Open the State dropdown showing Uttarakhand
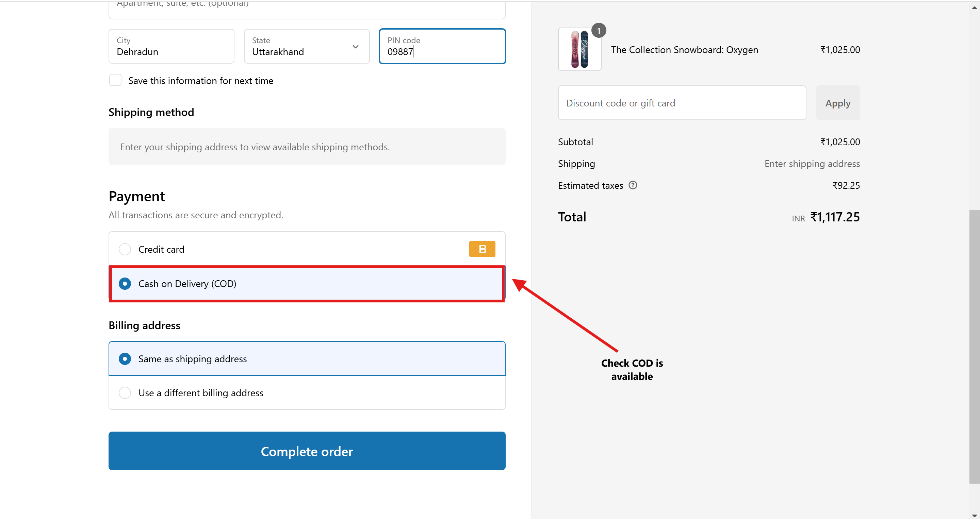The image size is (980, 519). click(x=300, y=47)
